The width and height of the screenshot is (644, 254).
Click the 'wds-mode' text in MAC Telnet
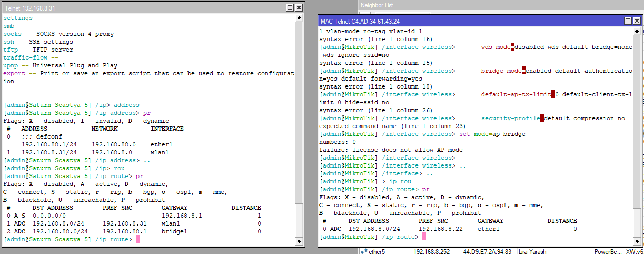point(496,47)
